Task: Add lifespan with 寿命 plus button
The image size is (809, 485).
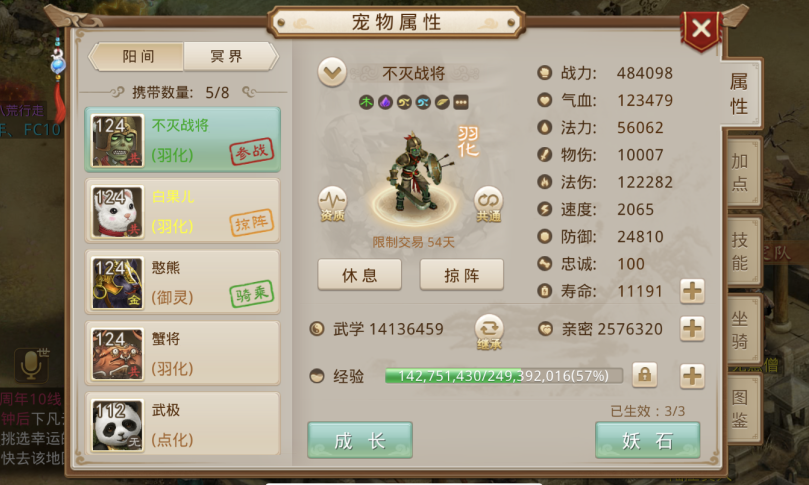Action: click(692, 291)
